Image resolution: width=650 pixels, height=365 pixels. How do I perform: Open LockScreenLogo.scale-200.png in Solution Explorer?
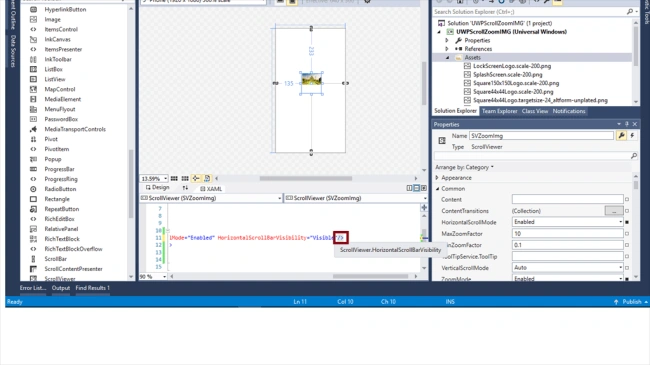point(512,66)
